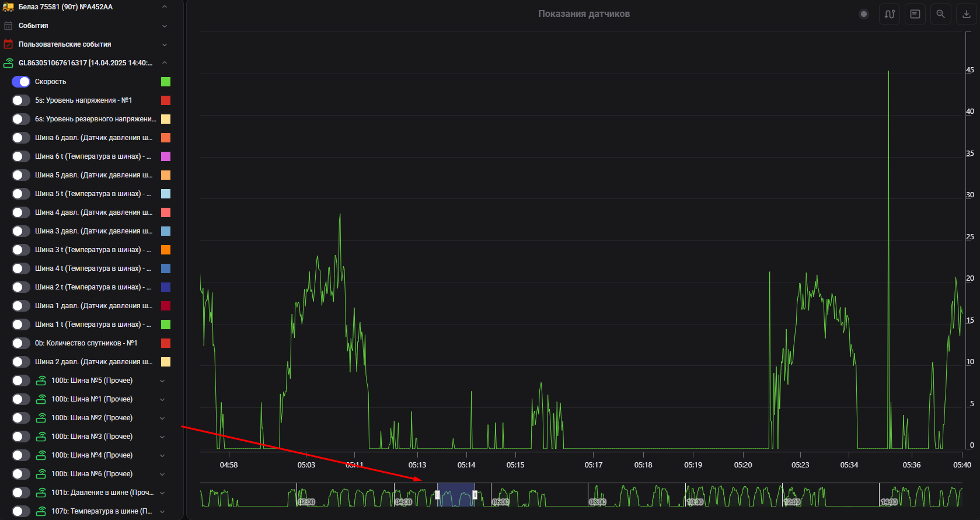
Task: Open the legend panel icon in chart toolbar
Action: pos(915,14)
